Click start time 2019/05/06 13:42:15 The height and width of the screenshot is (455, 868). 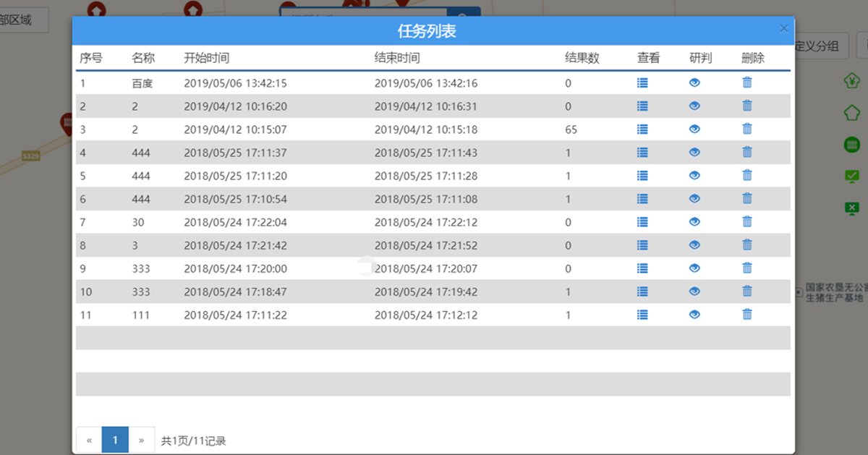click(236, 83)
